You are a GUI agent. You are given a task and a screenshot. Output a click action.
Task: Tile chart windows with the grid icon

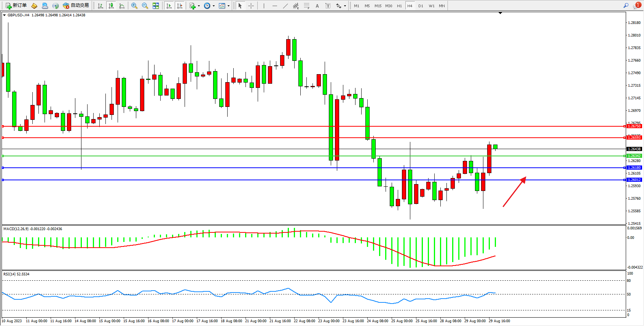156,6
